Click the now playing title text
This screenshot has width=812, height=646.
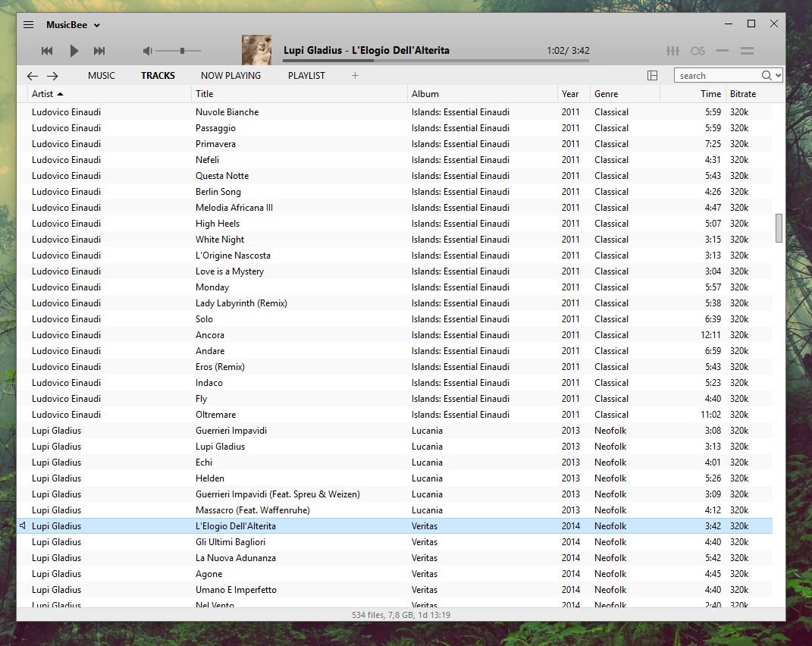(366, 50)
